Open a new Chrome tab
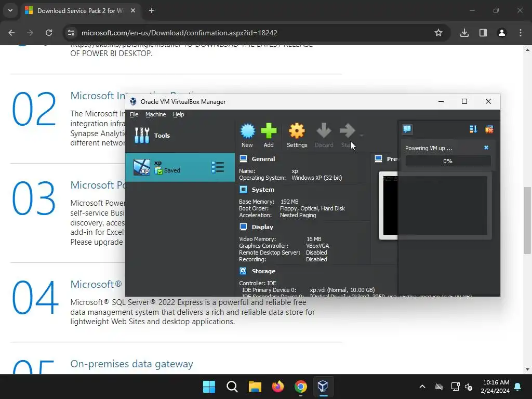This screenshot has height=399, width=532. point(152,10)
